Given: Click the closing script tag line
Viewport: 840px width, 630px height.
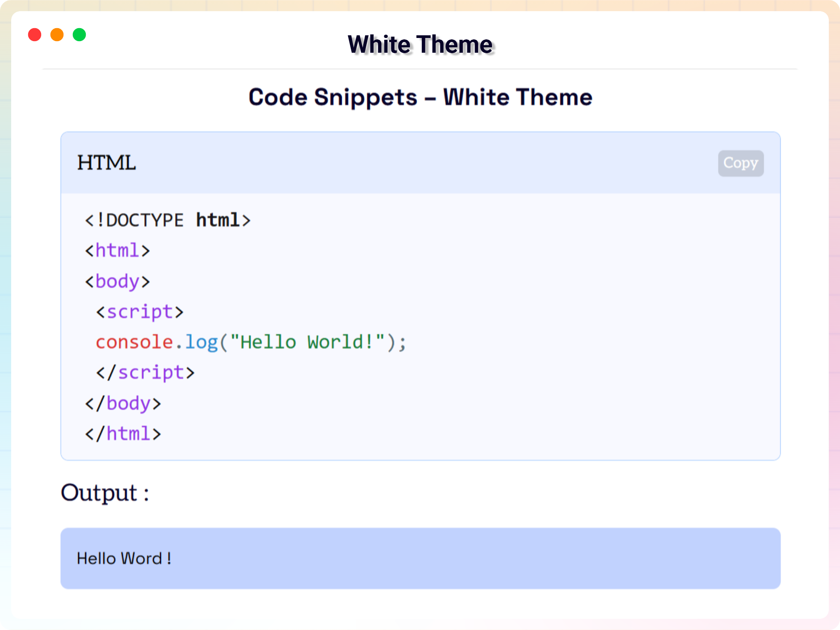Looking at the screenshot, I should [x=145, y=373].
